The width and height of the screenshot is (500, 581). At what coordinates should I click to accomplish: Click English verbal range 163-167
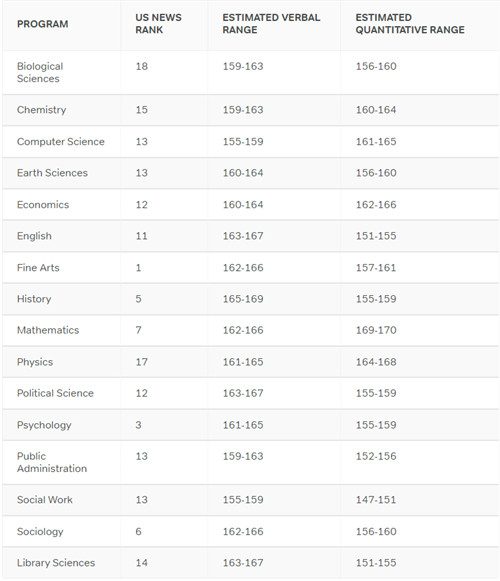(x=243, y=236)
